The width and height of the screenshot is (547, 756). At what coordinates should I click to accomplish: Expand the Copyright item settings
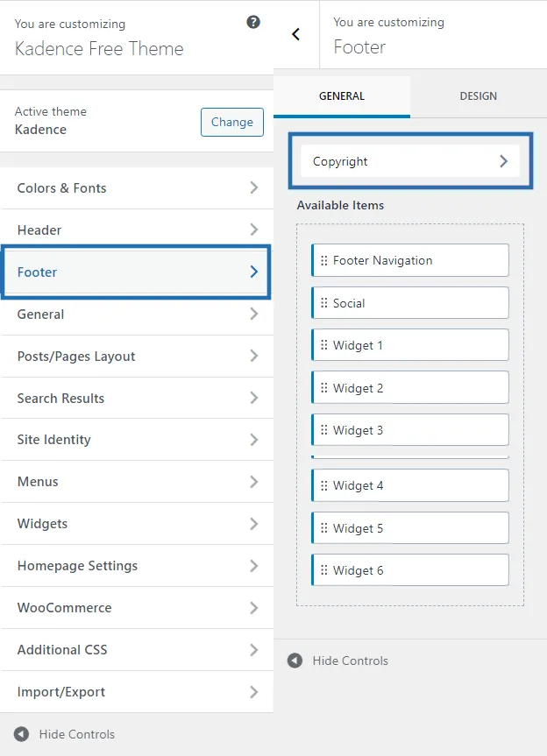click(x=503, y=161)
